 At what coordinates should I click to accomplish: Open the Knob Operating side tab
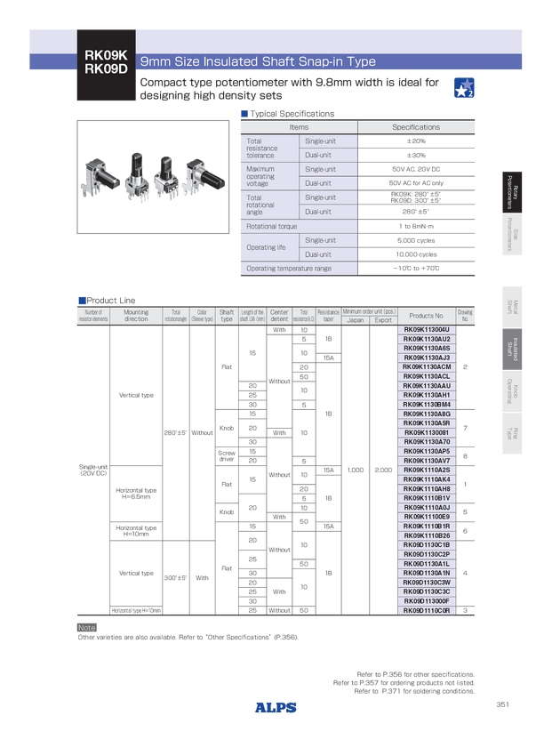(x=512, y=391)
